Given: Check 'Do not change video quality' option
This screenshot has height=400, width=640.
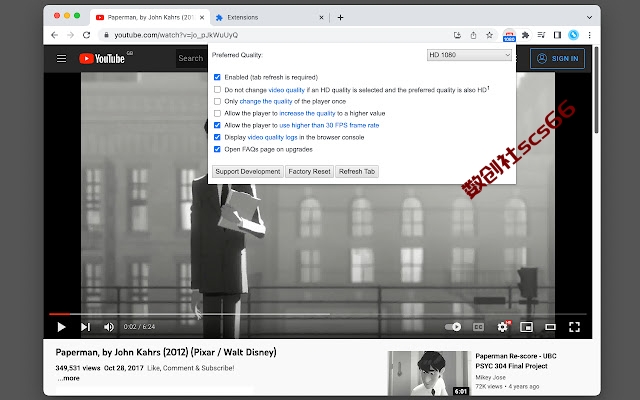Looking at the screenshot, I should click(217, 89).
